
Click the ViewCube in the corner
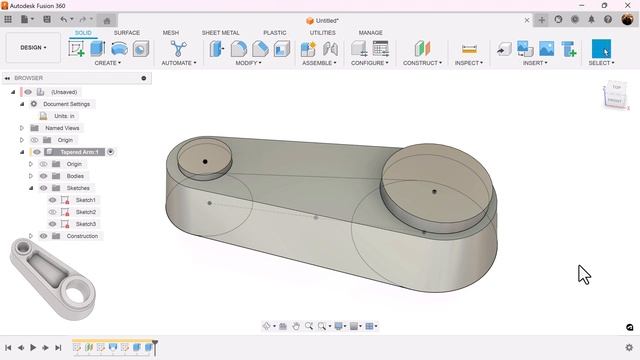click(x=616, y=96)
